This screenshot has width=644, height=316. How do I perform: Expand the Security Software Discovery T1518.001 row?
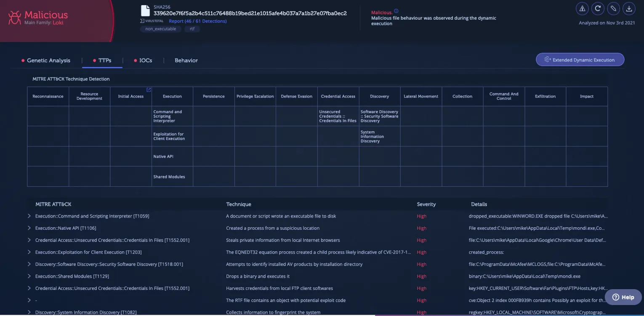[29, 264]
